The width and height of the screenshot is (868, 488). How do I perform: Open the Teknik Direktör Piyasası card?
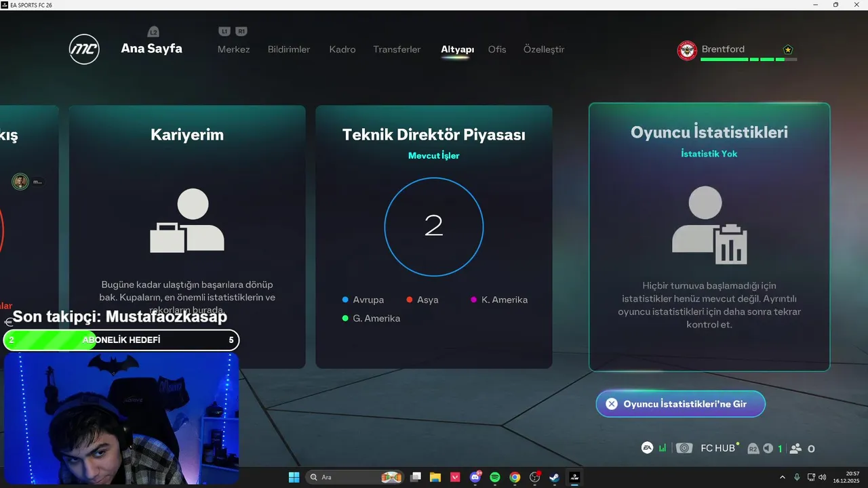tap(434, 237)
